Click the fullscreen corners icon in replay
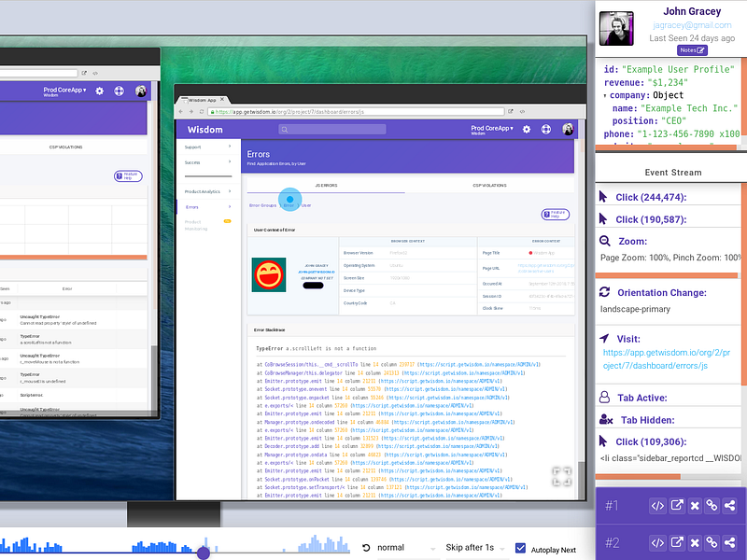Image resolution: width=747 pixels, height=560 pixels. [562, 476]
